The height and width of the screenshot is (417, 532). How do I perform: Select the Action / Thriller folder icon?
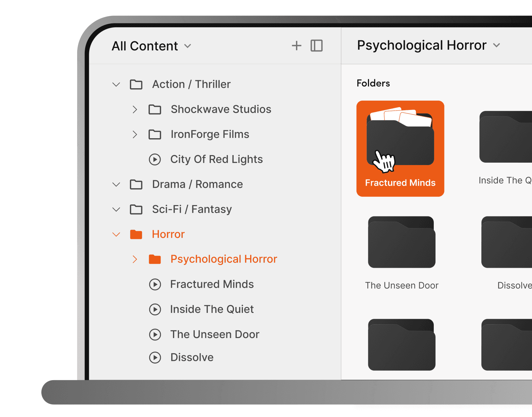pyautogui.click(x=136, y=84)
